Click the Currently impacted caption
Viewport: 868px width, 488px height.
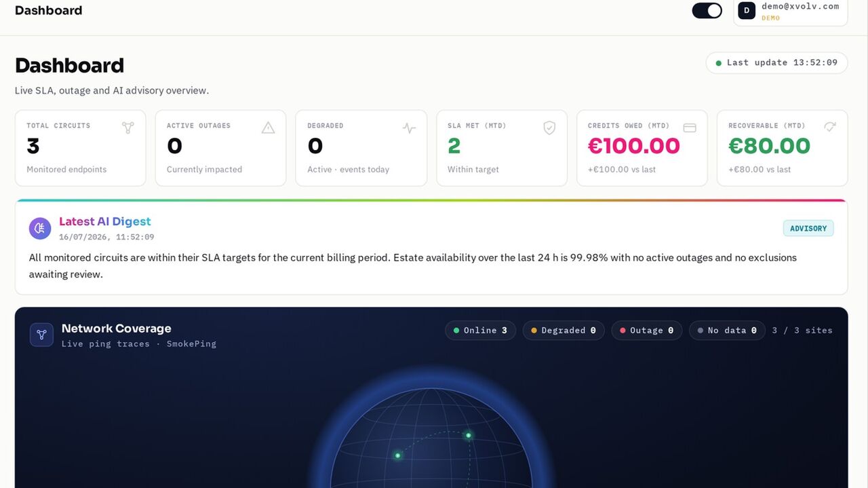pyautogui.click(x=204, y=170)
